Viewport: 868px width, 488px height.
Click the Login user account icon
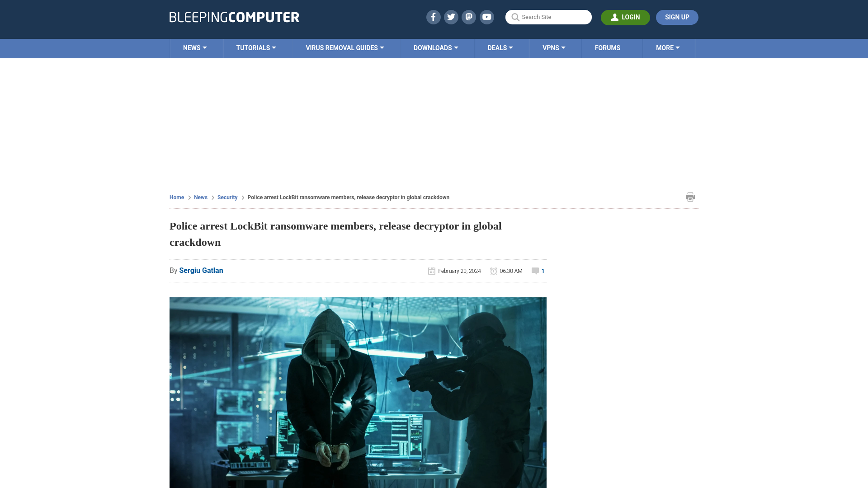click(615, 17)
